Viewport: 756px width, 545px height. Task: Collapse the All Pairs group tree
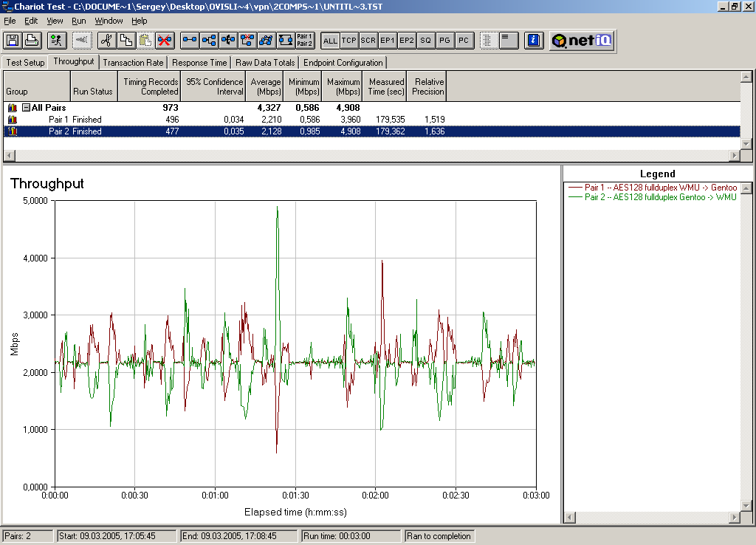[26, 108]
